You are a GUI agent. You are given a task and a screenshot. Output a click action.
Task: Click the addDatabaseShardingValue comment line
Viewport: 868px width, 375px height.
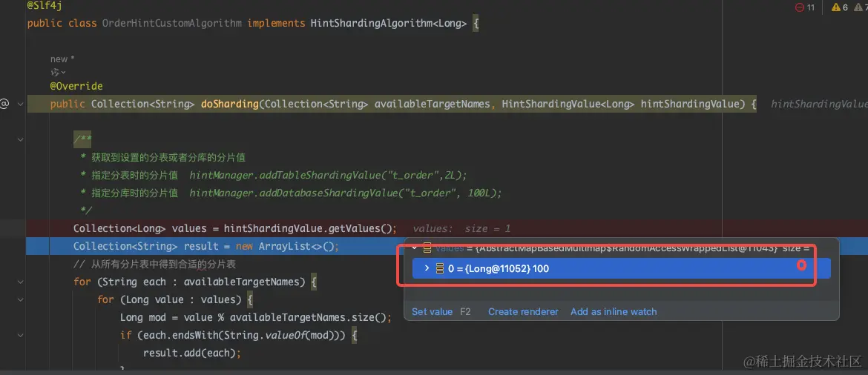click(x=291, y=193)
